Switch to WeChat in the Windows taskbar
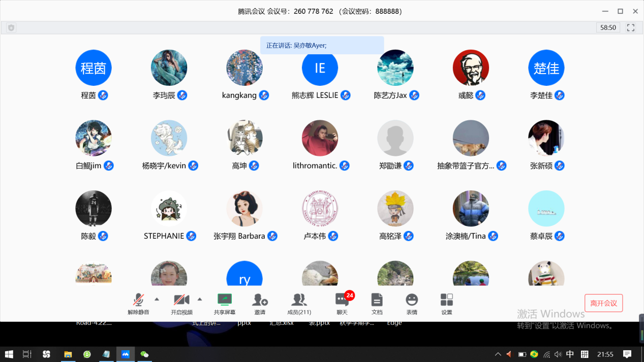 [x=145, y=354]
